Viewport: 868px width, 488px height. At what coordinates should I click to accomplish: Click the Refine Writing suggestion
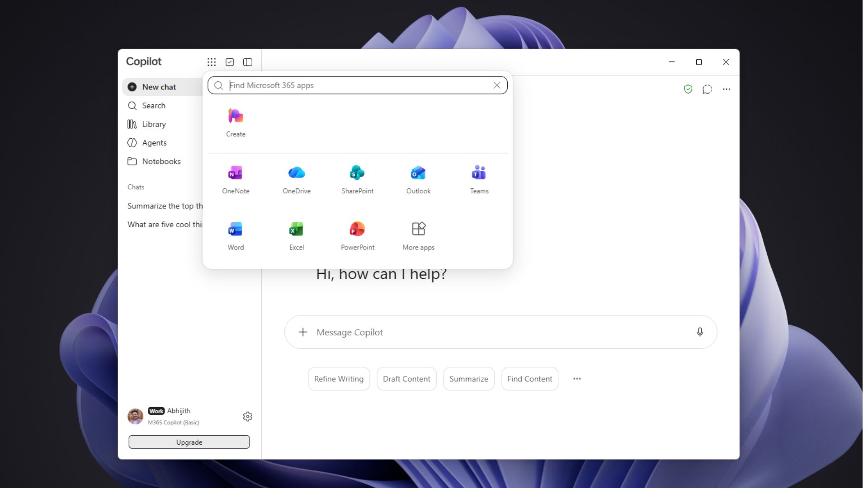point(339,379)
